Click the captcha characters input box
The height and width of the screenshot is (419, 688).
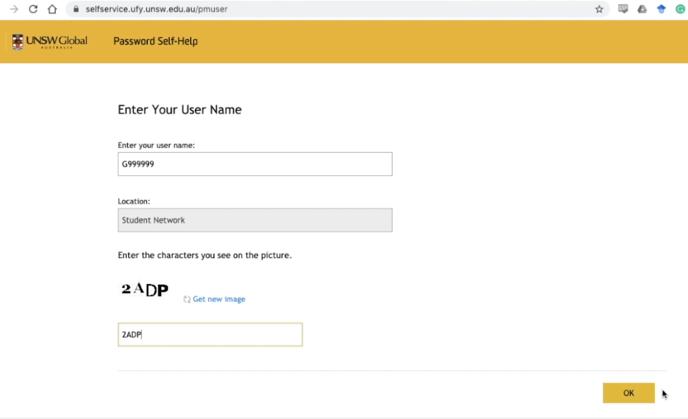coord(210,335)
